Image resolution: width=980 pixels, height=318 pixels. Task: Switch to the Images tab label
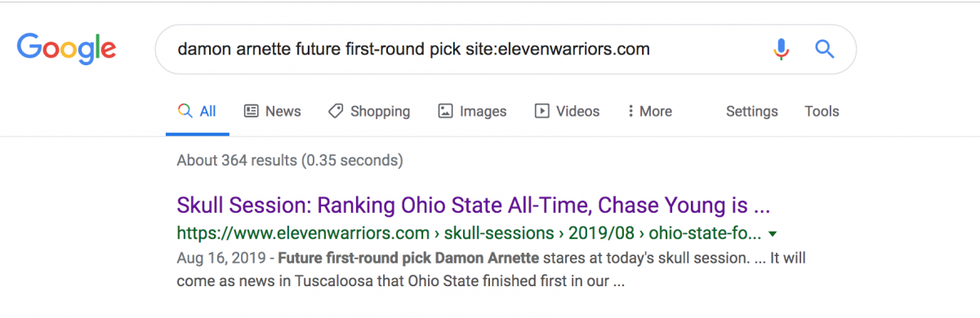point(483,112)
